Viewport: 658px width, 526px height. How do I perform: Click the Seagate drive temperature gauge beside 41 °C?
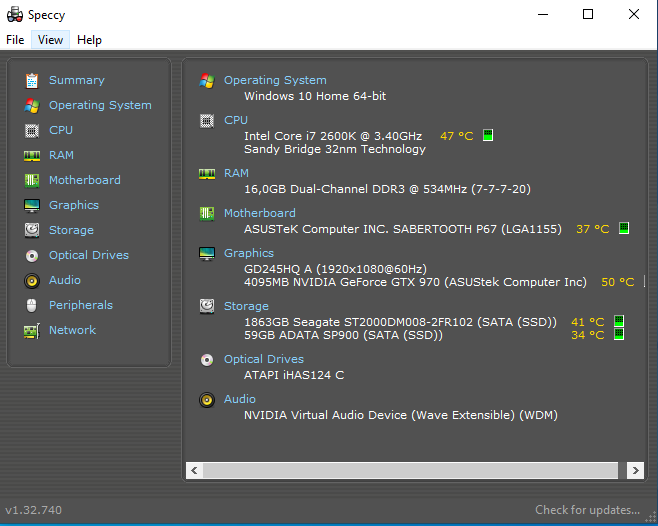(619, 321)
